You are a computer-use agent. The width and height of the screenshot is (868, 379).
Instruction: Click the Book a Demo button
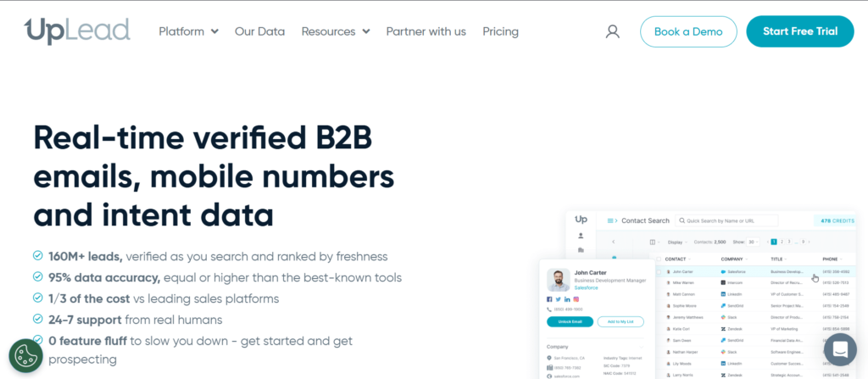coord(688,31)
